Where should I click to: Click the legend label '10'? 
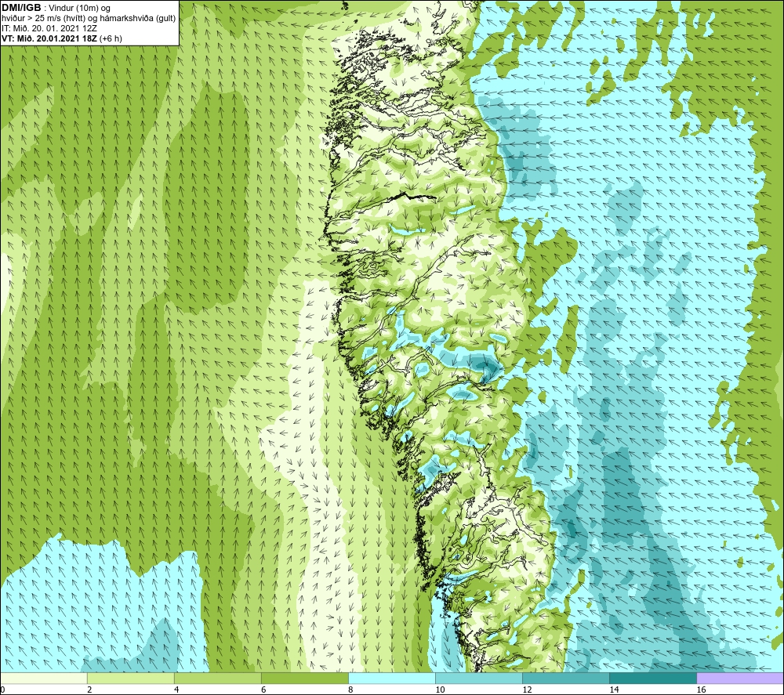coord(440,690)
